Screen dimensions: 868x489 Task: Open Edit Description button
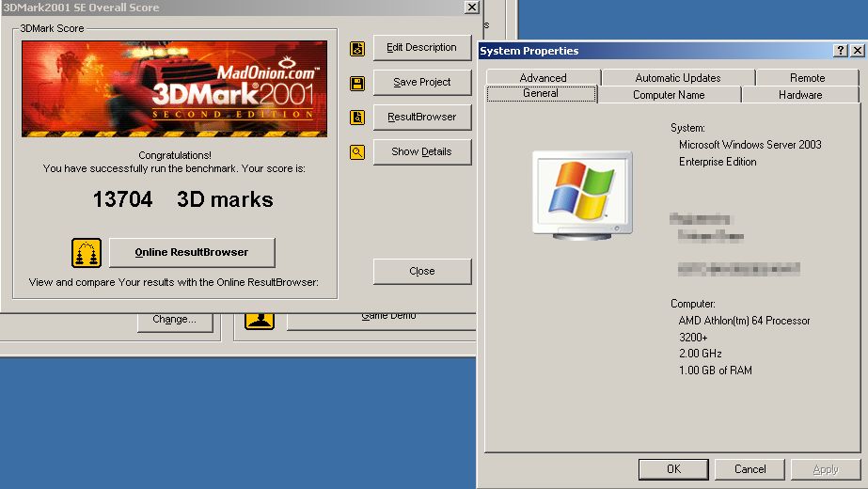pyautogui.click(x=422, y=48)
